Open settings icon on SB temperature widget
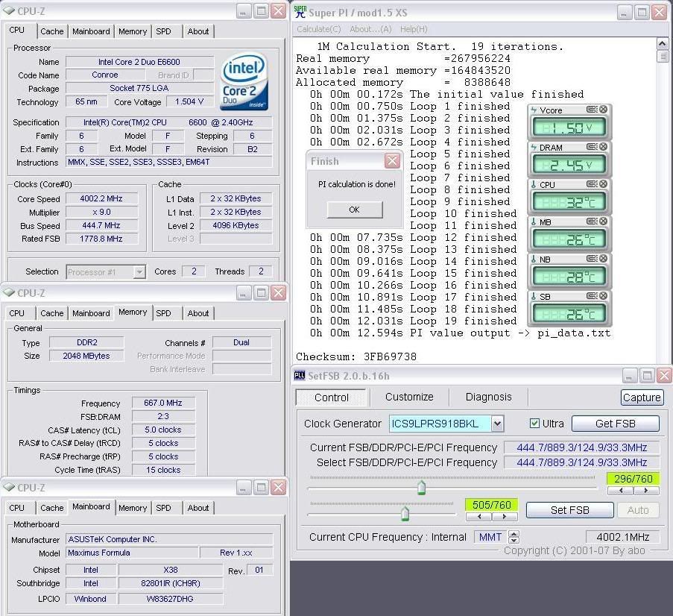This screenshot has height=616, width=673. coord(592,296)
